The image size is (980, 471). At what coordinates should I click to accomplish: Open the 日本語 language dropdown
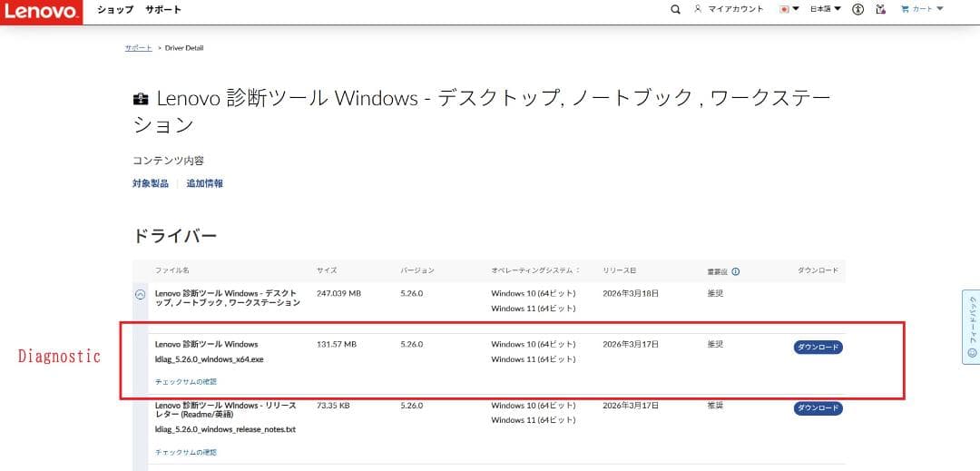tap(826, 9)
